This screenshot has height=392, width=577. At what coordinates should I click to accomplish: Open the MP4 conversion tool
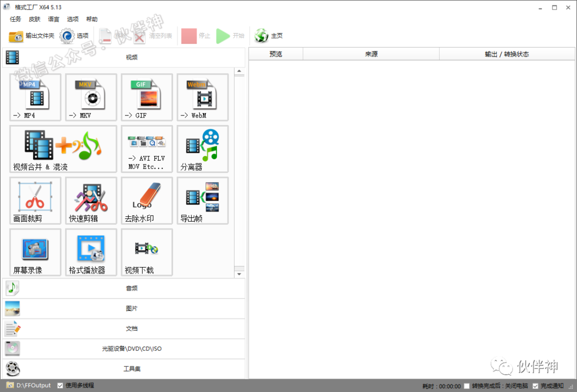[x=35, y=97]
